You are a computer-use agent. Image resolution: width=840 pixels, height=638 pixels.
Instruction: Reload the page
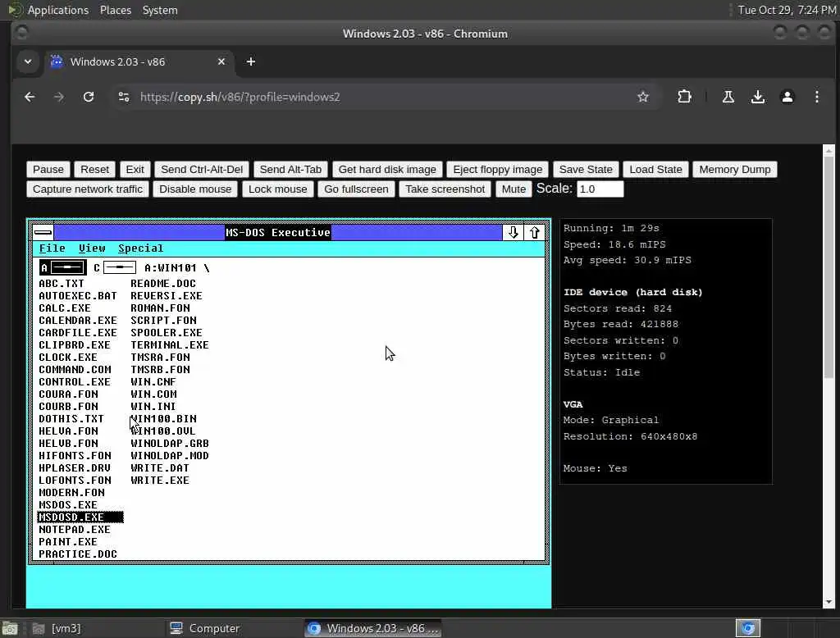click(x=89, y=97)
